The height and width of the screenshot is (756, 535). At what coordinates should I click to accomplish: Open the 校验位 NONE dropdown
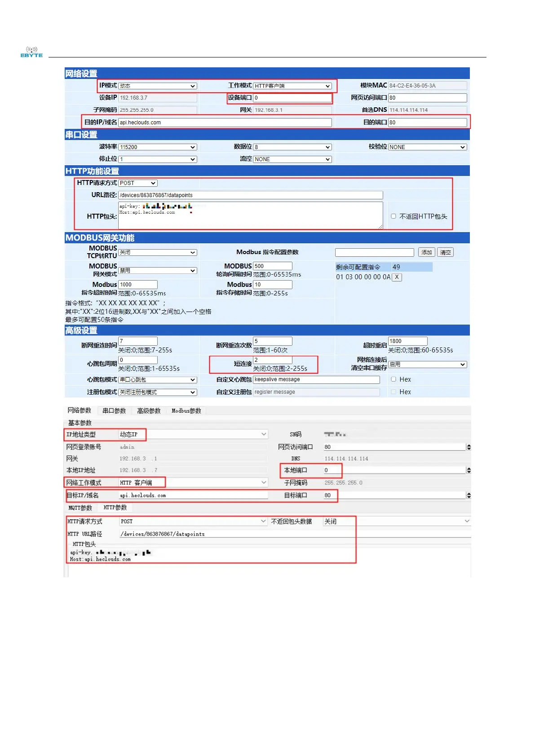[428, 147]
